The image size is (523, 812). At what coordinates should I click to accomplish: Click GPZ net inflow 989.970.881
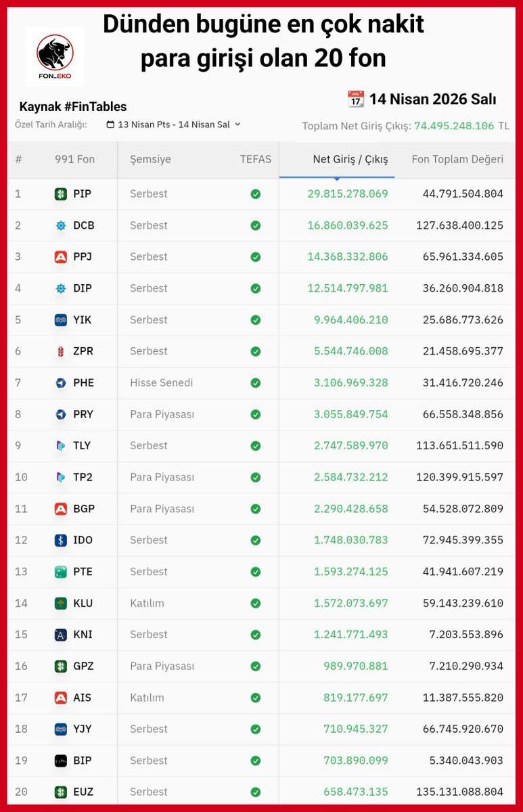coord(356,666)
